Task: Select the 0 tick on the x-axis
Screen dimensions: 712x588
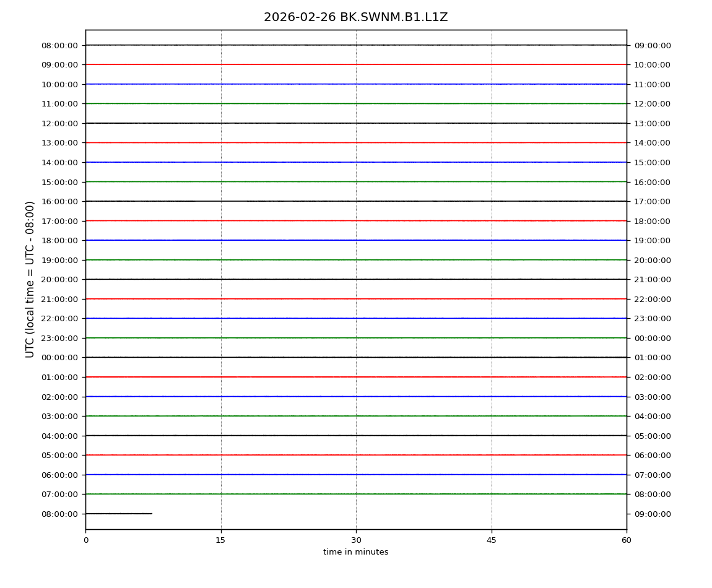Action: click(x=85, y=540)
